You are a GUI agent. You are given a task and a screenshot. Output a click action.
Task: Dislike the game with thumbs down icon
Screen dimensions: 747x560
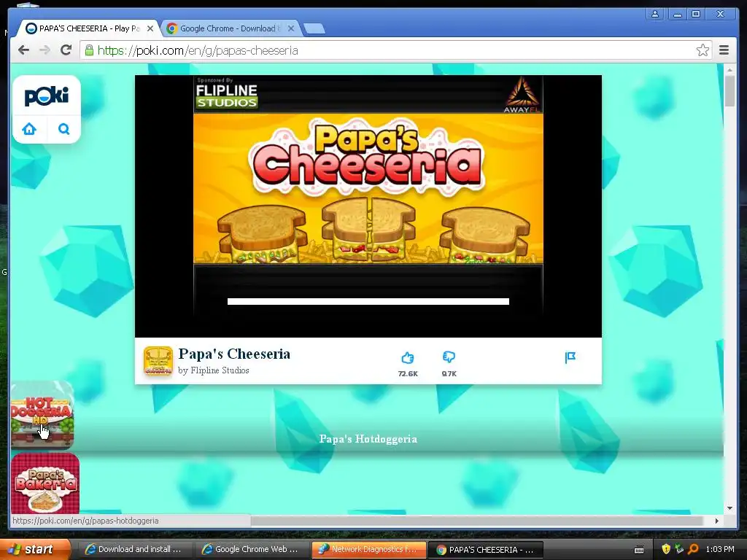point(449,357)
